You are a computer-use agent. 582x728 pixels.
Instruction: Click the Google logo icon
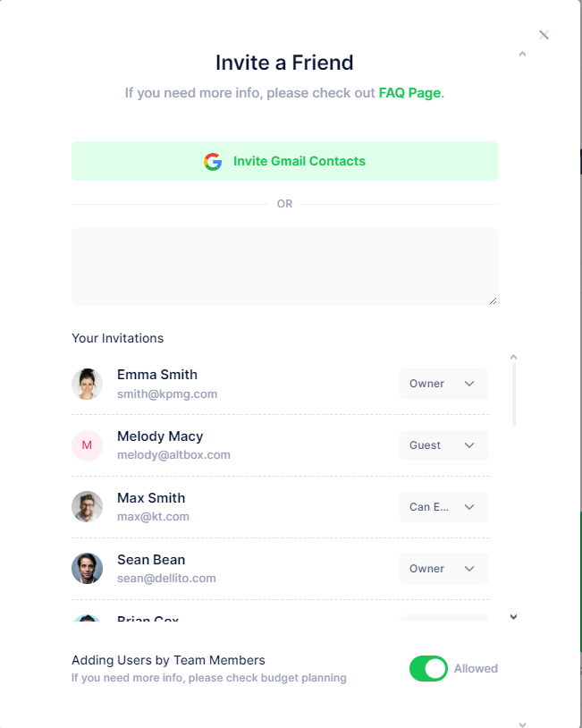tap(213, 162)
